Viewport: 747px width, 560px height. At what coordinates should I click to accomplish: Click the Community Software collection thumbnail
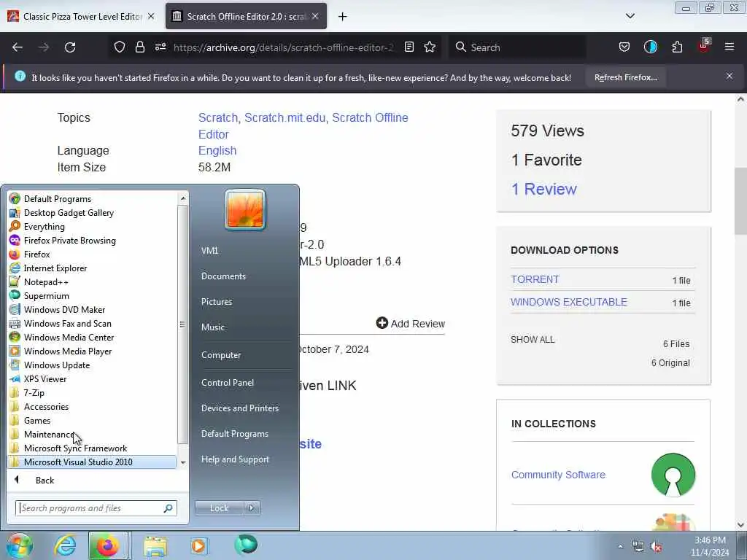673,475
